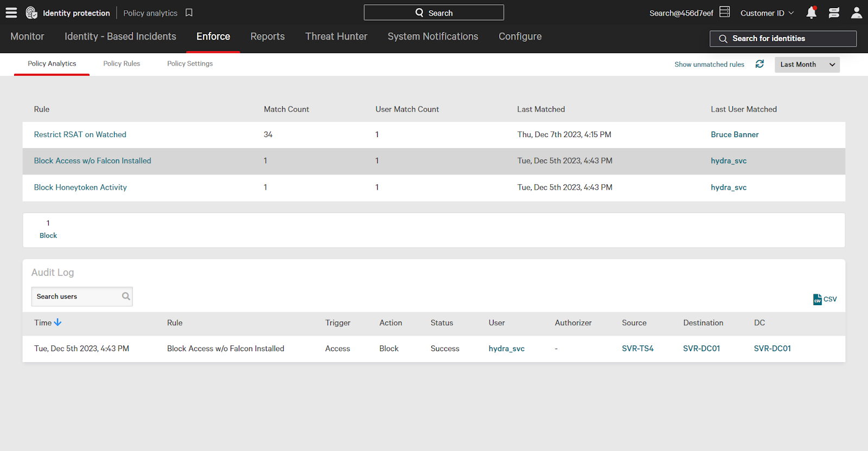The height and width of the screenshot is (451, 868).
Task: Click the Success status cell
Action: [x=445, y=349]
